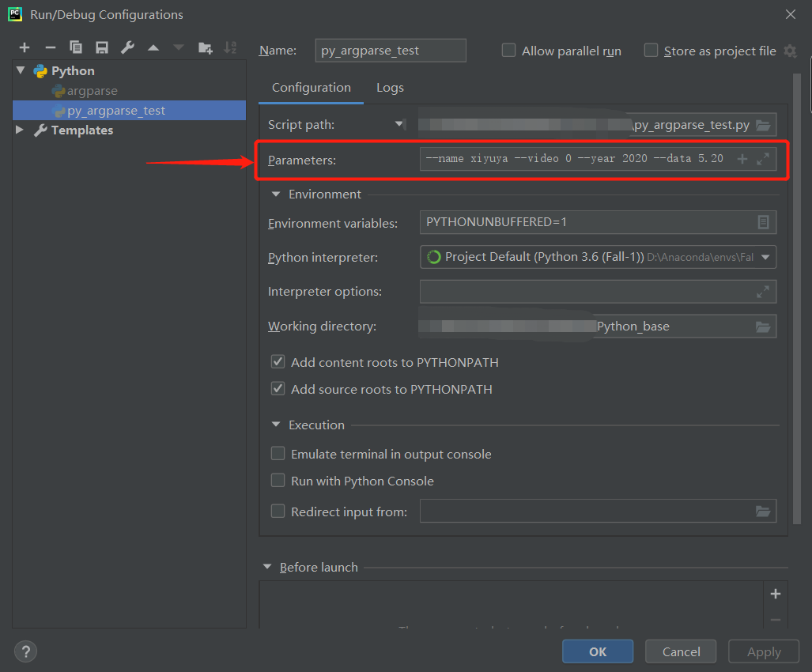The height and width of the screenshot is (672, 812).
Task: Click the Name input field
Action: pos(391,51)
